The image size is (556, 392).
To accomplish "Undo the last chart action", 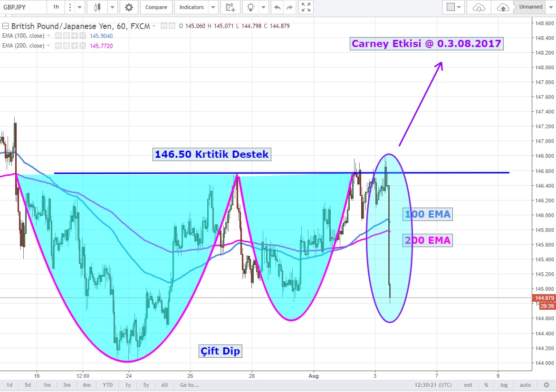I will (277, 7).
